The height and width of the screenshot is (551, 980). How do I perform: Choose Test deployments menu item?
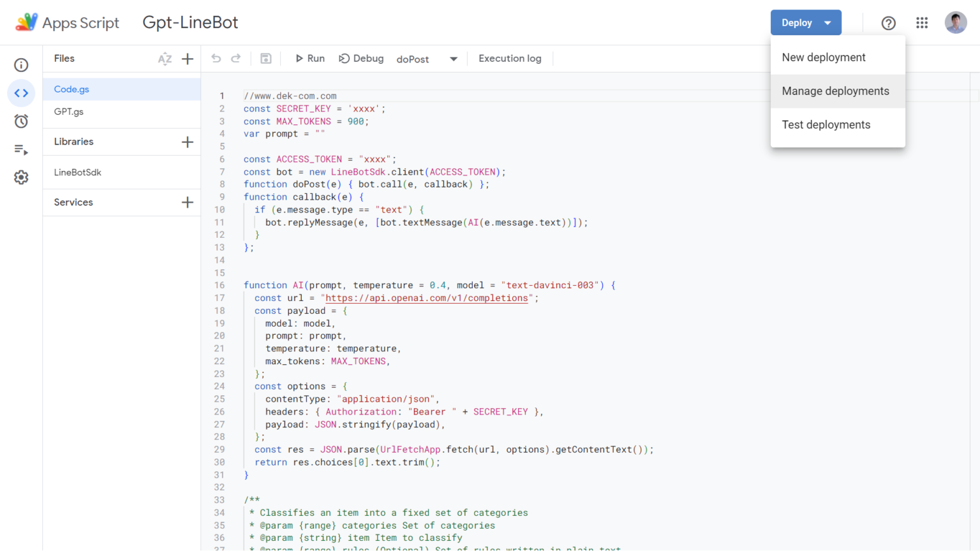(838, 125)
